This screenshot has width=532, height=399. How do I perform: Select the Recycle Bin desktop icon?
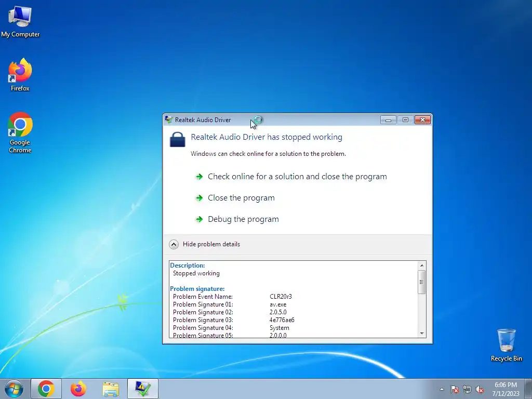(506, 345)
